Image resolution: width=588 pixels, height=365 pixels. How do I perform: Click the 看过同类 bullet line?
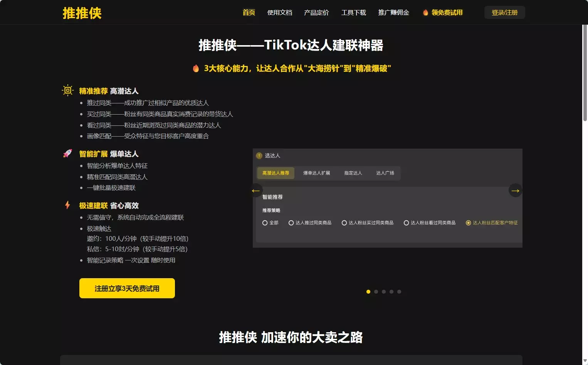click(x=154, y=125)
